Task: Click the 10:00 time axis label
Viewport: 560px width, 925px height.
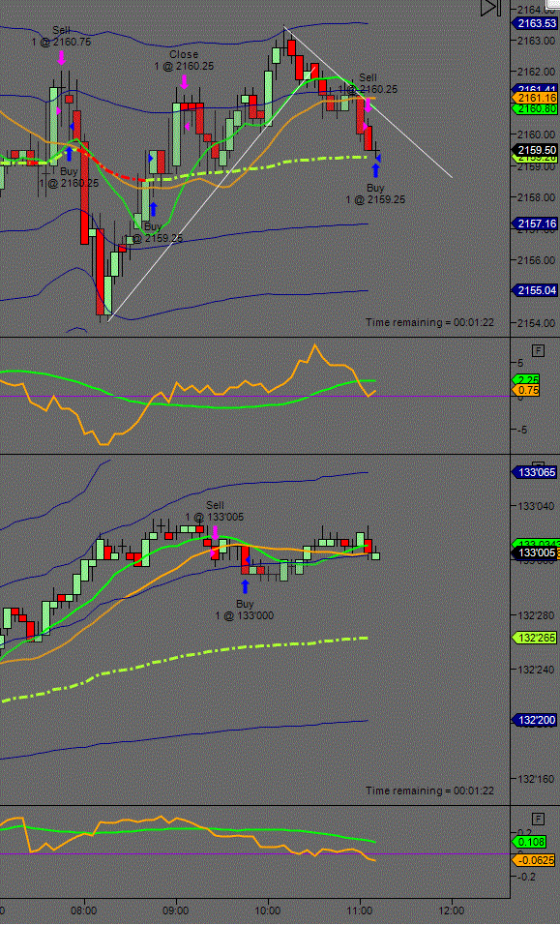Action: tap(268, 910)
